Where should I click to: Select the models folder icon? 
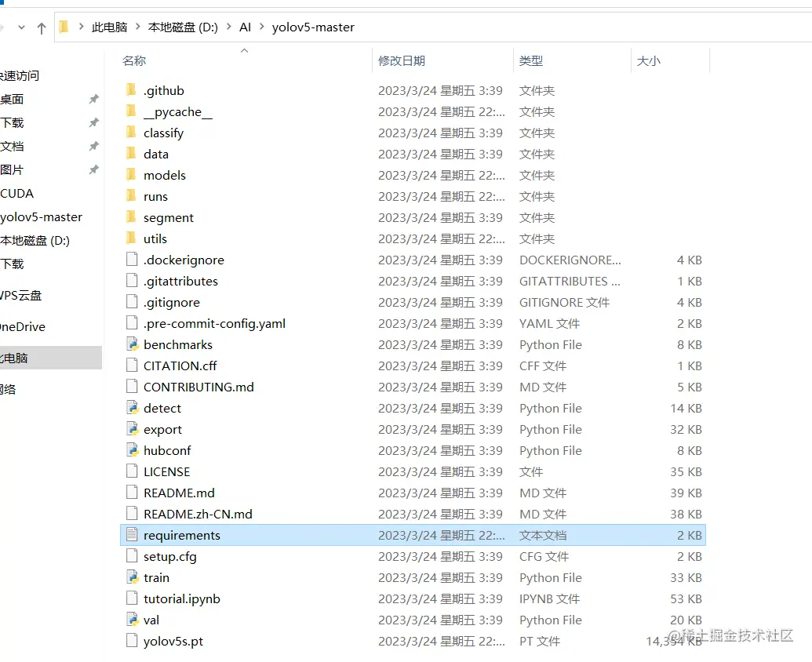pyautogui.click(x=132, y=176)
